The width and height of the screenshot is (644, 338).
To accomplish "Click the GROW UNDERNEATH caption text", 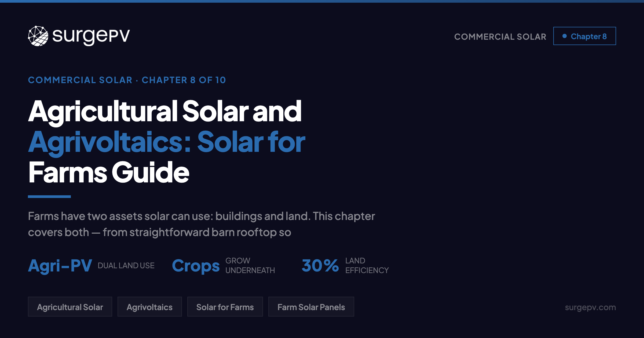I will [x=250, y=266].
